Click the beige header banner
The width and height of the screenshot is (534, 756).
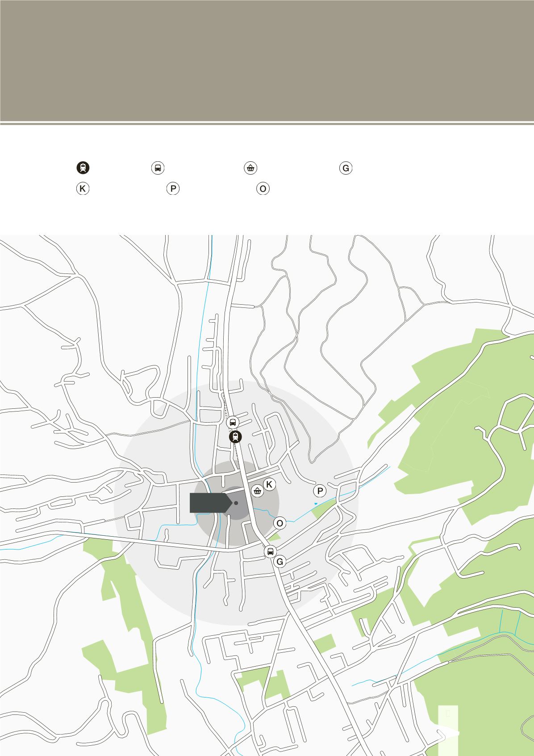[x=267, y=60]
